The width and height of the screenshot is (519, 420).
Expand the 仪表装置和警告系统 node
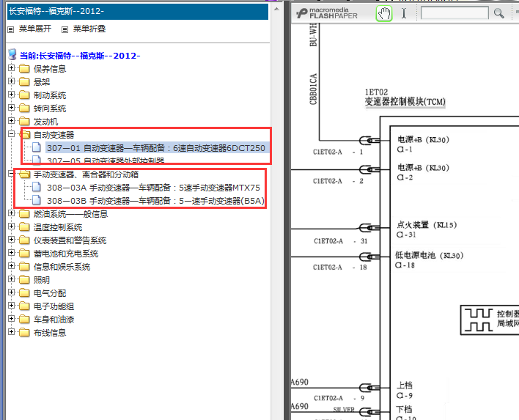(11, 240)
